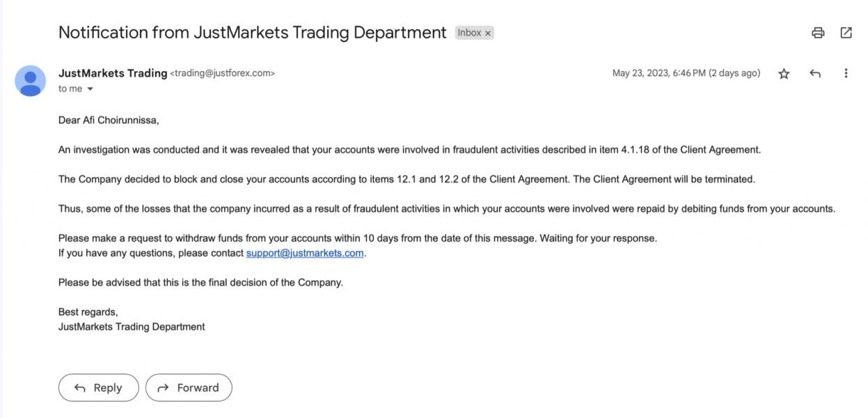This screenshot has width=868, height=418.
Task: Click the "JustMarkets Trading Department" signature line
Action: coord(132,326)
